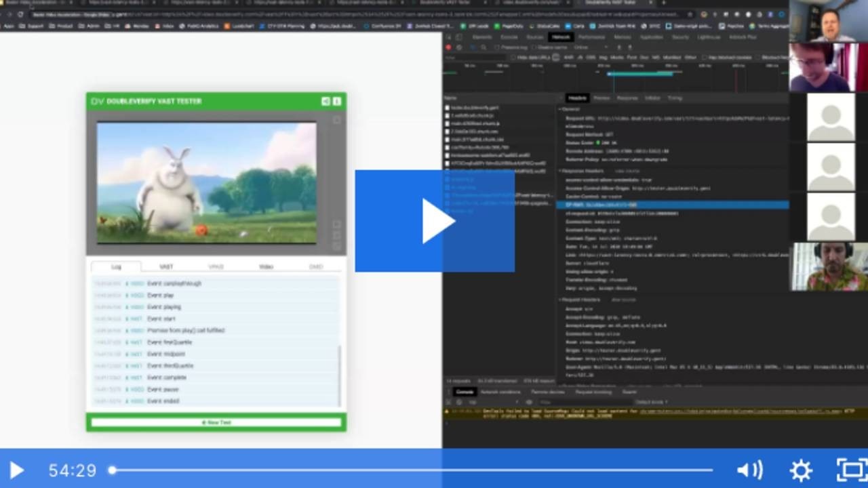Click 'view source' beside Response Headers
The image size is (868, 488).
point(627,171)
